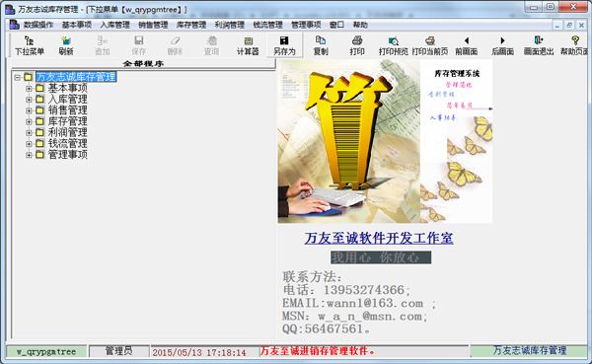This screenshot has width=592, height=364.
Task: Click the EMAIL wann1@163.com text
Action: click(352, 303)
